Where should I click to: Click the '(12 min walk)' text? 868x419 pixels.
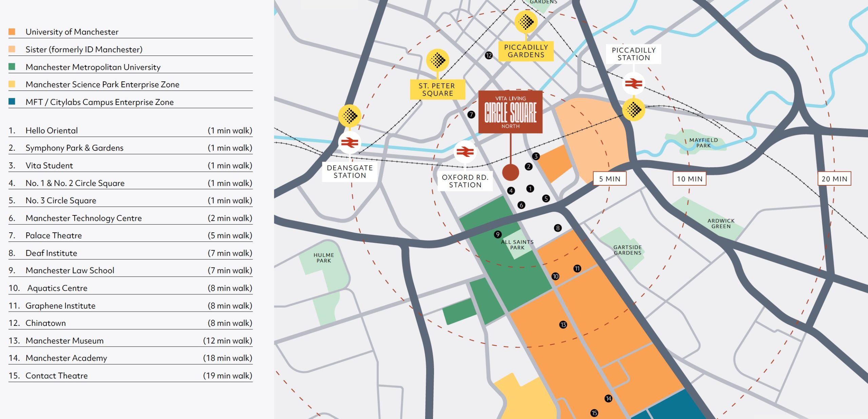[x=228, y=340]
